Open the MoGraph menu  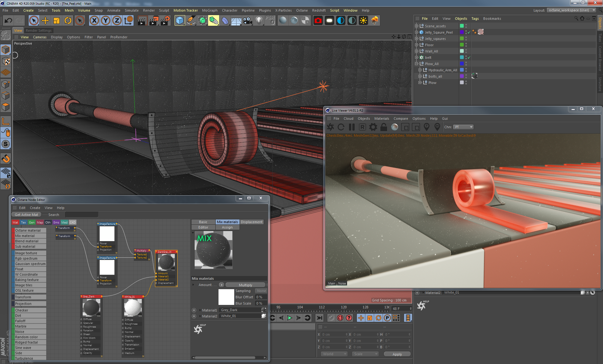[x=209, y=10]
